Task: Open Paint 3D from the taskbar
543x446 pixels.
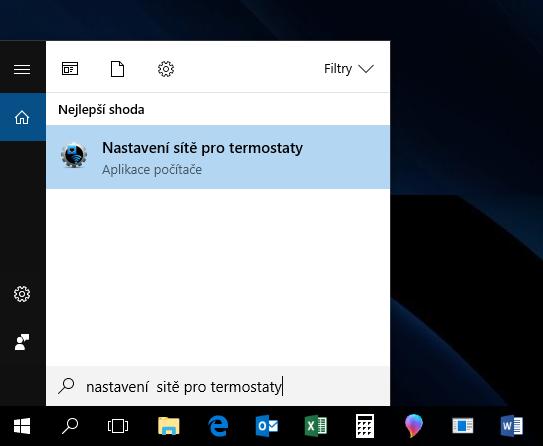Action: tap(414, 426)
